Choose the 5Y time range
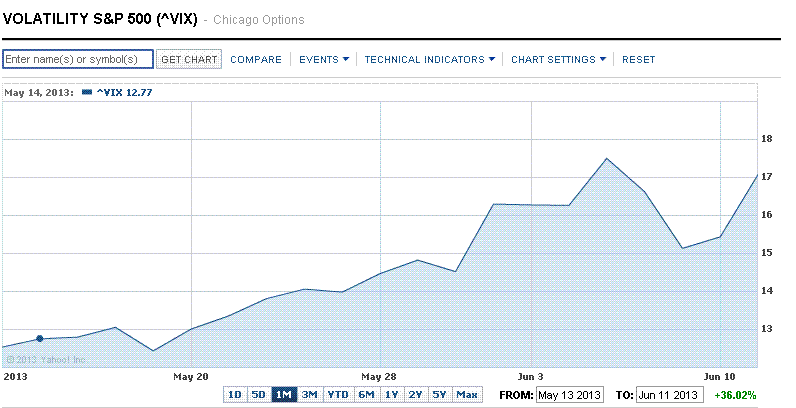Screen dimensions: 796x408 click(x=440, y=395)
